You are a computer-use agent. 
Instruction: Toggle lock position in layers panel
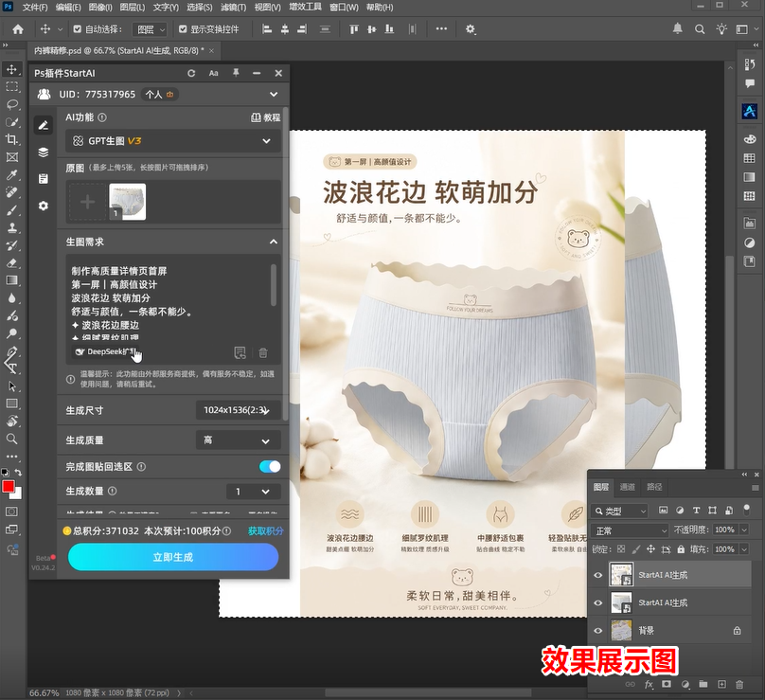(x=650, y=549)
